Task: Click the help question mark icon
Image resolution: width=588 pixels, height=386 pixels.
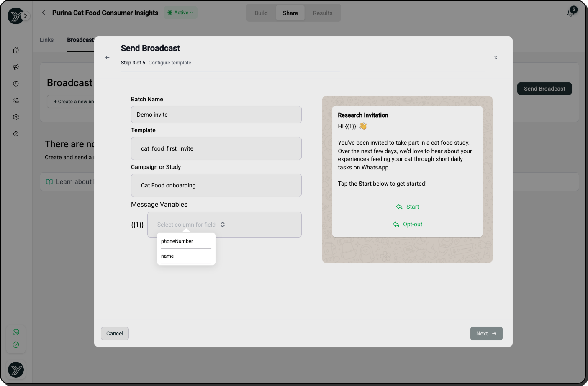Action: pos(16,134)
